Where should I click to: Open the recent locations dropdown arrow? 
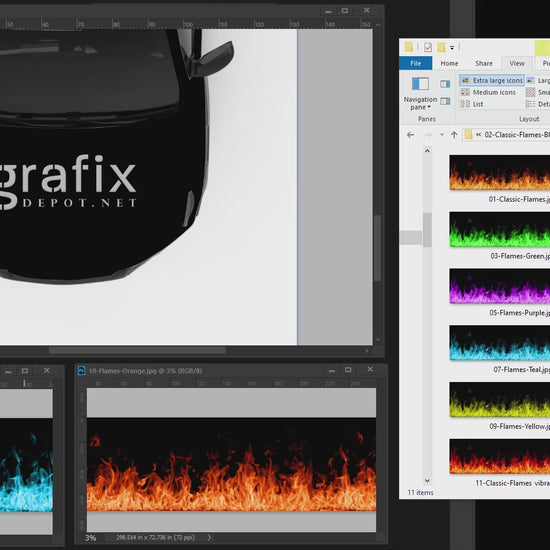pyautogui.click(x=442, y=135)
